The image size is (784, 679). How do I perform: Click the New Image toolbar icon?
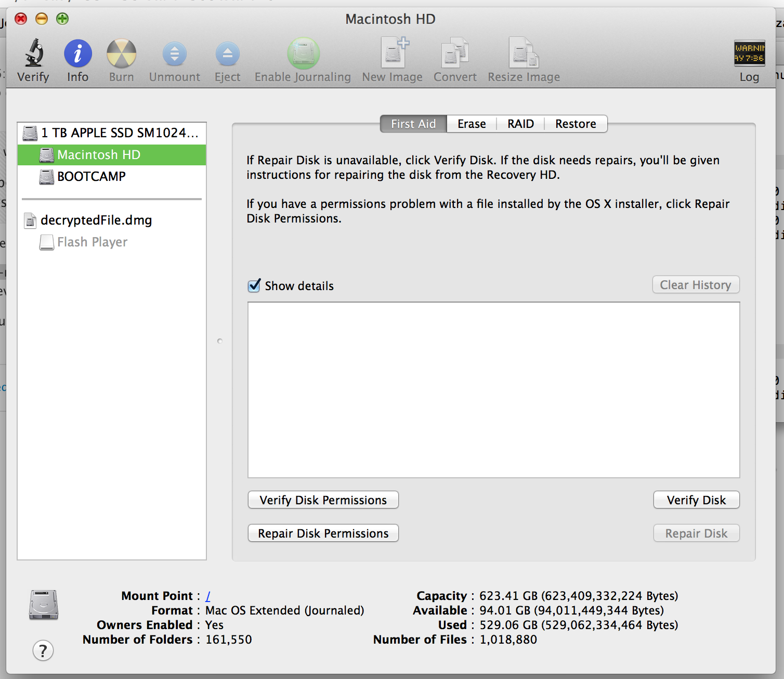tap(394, 53)
